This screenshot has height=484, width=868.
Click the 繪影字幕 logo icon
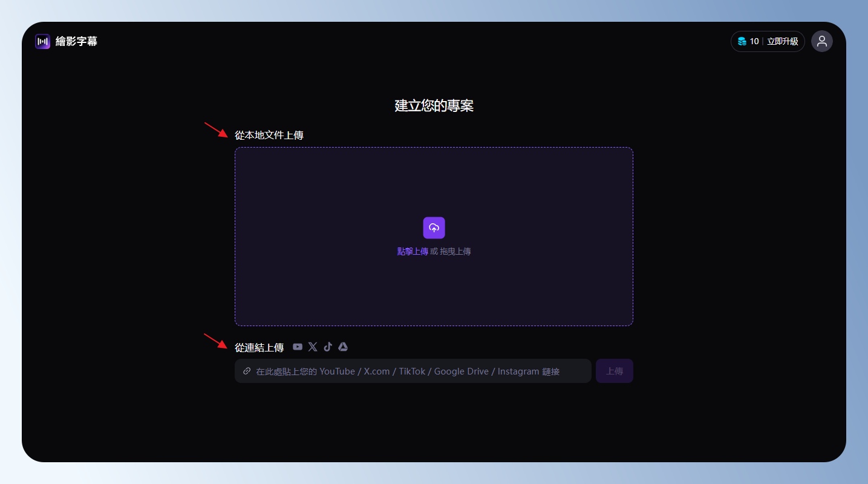42,41
